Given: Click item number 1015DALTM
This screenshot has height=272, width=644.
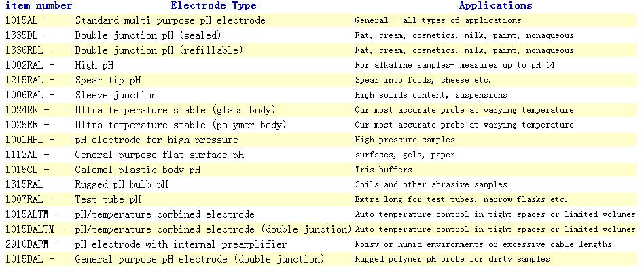Looking at the screenshot, I should tap(33, 229).
